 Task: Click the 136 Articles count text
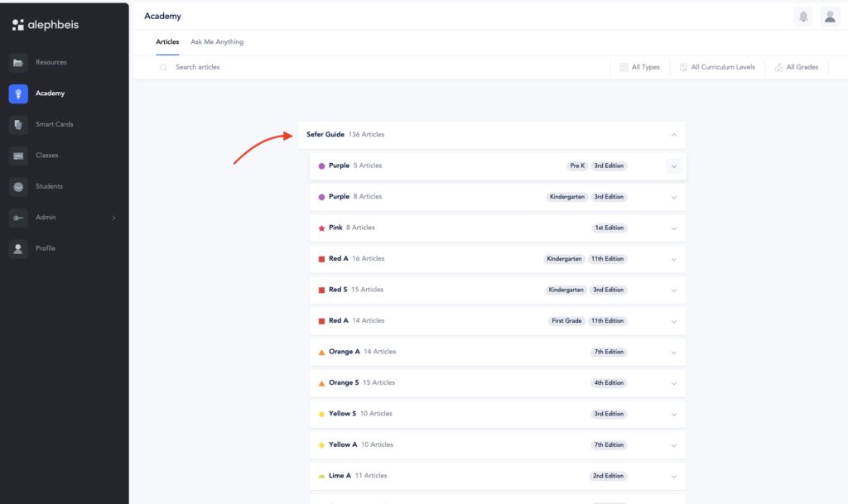point(366,135)
